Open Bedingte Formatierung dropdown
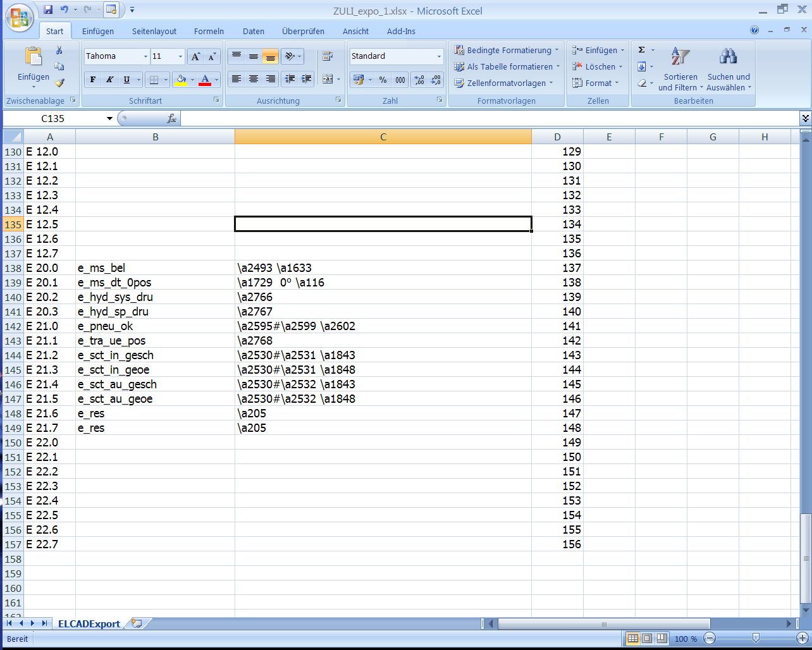Viewport: 812px width, 650px height. pos(507,50)
